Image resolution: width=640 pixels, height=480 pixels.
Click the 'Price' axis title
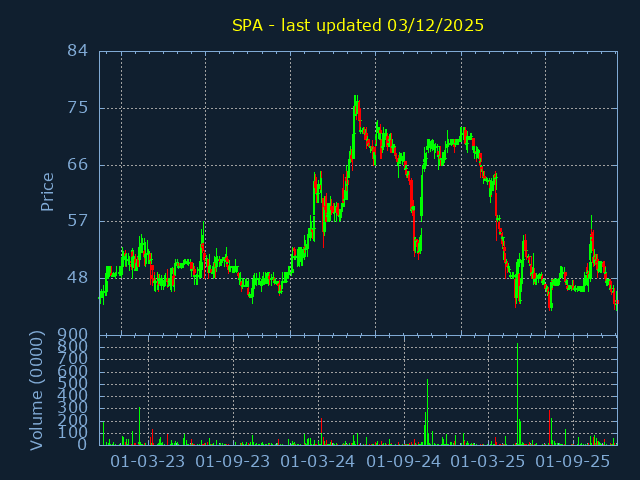point(47,192)
